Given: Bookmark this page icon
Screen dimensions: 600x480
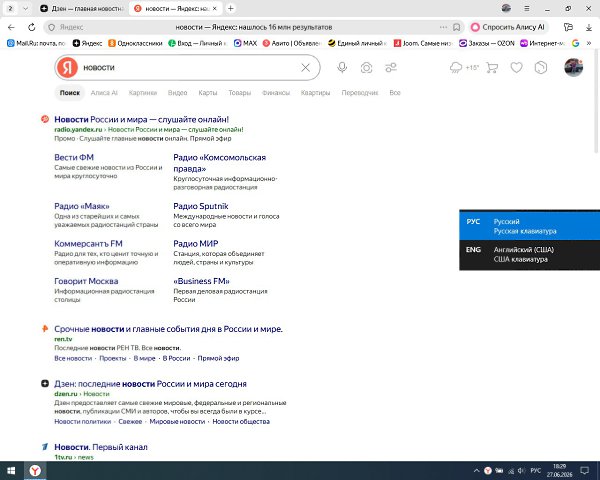Looking at the screenshot, I should pos(456,27).
